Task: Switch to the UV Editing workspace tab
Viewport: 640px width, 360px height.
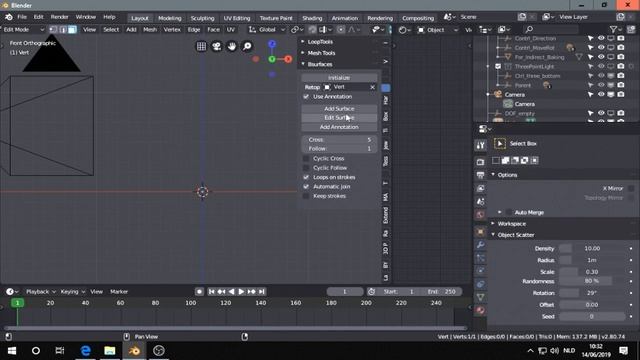Action: (x=237, y=18)
